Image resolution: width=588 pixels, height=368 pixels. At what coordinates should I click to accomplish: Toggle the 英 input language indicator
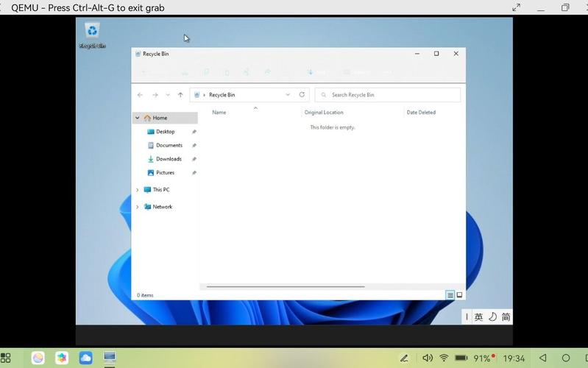coord(478,317)
